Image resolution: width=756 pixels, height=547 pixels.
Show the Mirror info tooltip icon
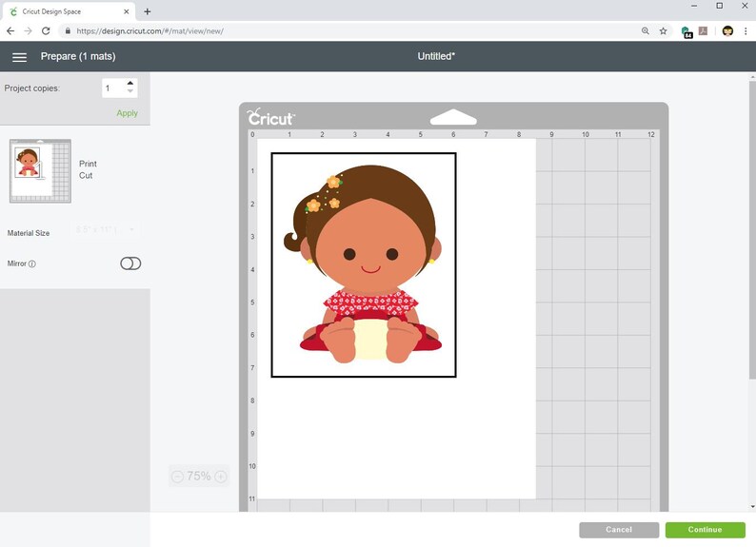(x=32, y=264)
